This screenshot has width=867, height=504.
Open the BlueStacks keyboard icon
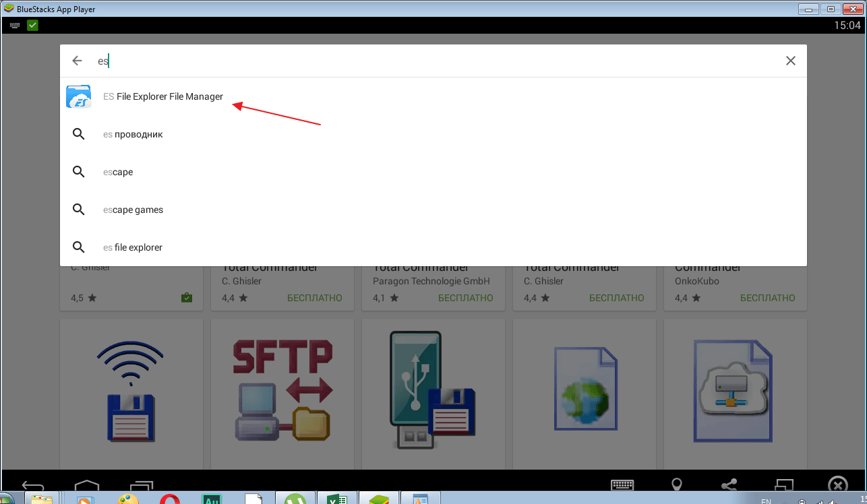(621, 485)
